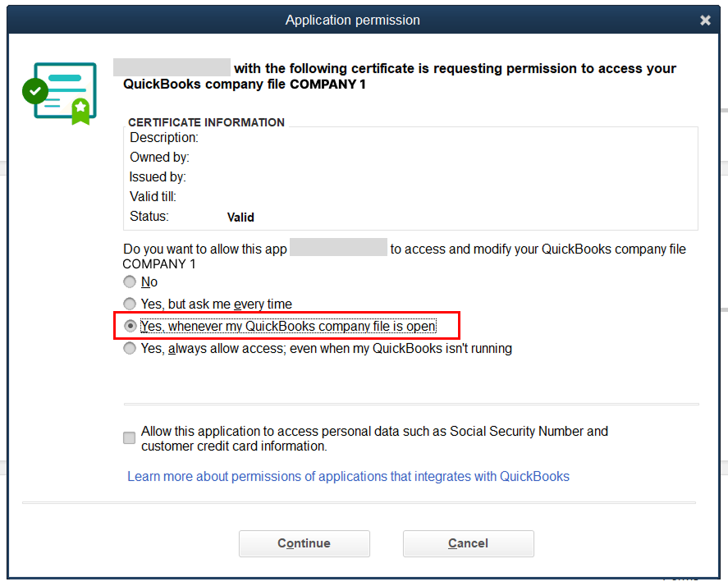Click the "Owned by:" certificate label
The image size is (728, 586).
pos(159,158)
